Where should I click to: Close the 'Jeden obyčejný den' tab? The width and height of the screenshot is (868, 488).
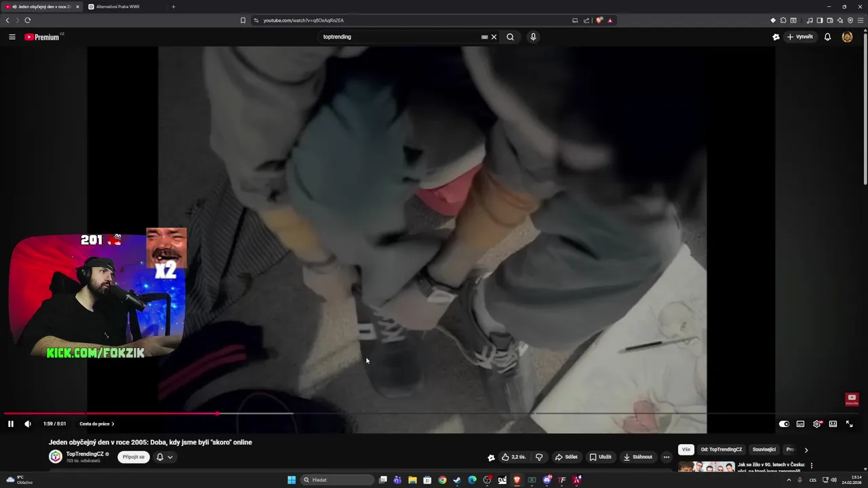coord(77,7)
